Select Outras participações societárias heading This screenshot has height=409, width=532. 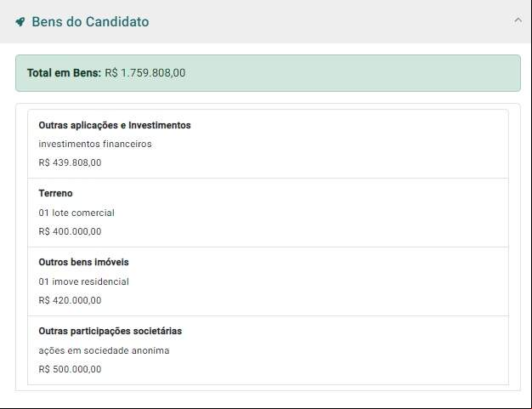pyautogui.click(x=110, y=331)
